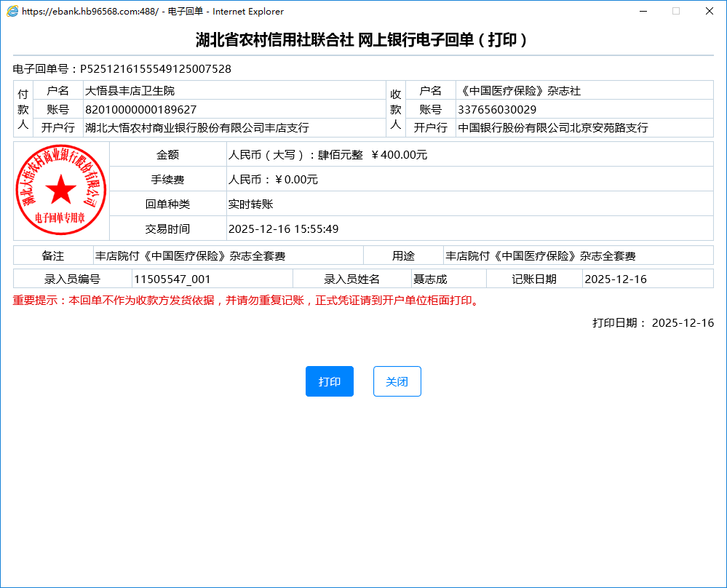Image resolution: width=727 pixels, height=588 pixels.
Task: Click the 手续费 value ¥0.00元
Action: tap(295, 180)
